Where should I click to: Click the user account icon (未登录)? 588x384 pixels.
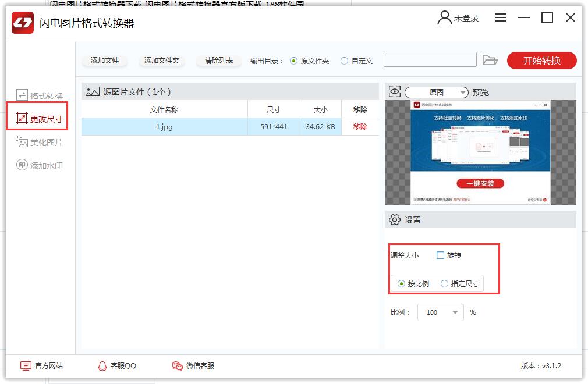(445, 18)
